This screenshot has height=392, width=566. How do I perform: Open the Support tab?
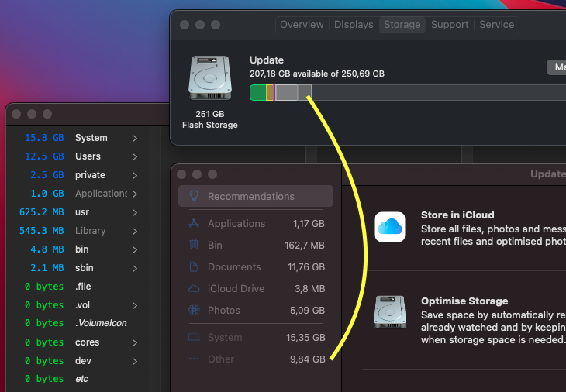pyautogui.click(x=450, y=25)
